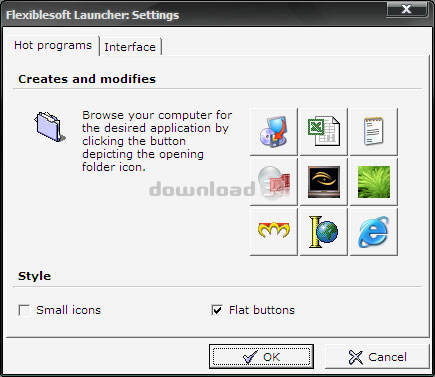The height and width of the screenshot is (377, 435).
Task: Select the green grass picture icon
Action: (374, 182)
